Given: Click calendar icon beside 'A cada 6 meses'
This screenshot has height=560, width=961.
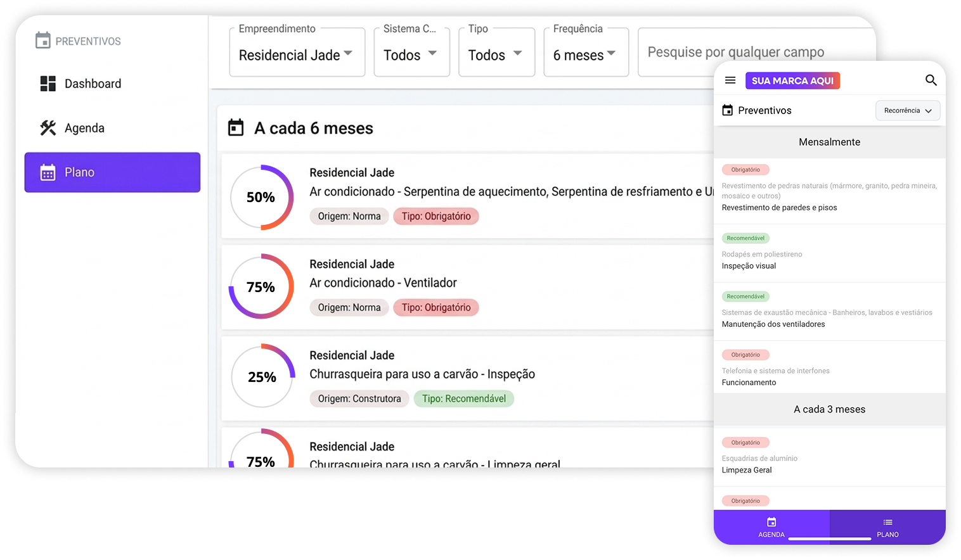Looking at the screenshot, I should point(236,128).
